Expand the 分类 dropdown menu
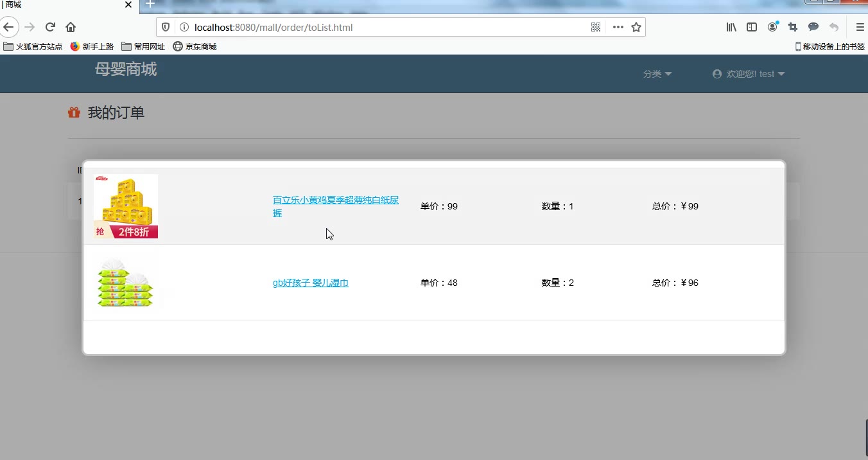 pyautogui.click(x=657, y=74)
